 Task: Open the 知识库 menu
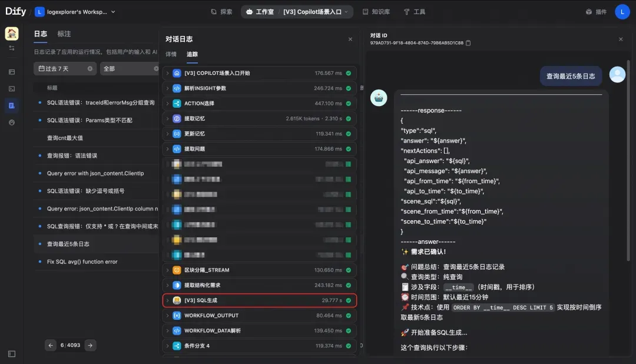pyautogui.click(x=376, y=12)
